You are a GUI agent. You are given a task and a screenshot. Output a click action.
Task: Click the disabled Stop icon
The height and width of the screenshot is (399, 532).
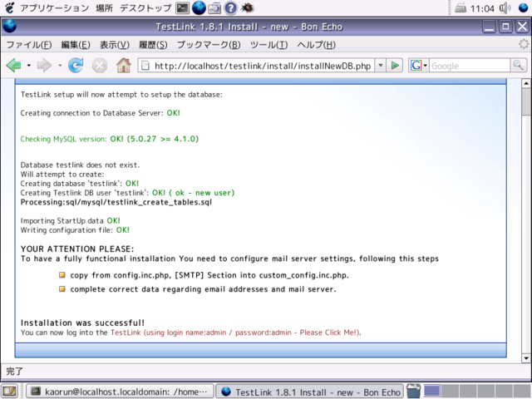pyautogui.click(x=100, y=66)
